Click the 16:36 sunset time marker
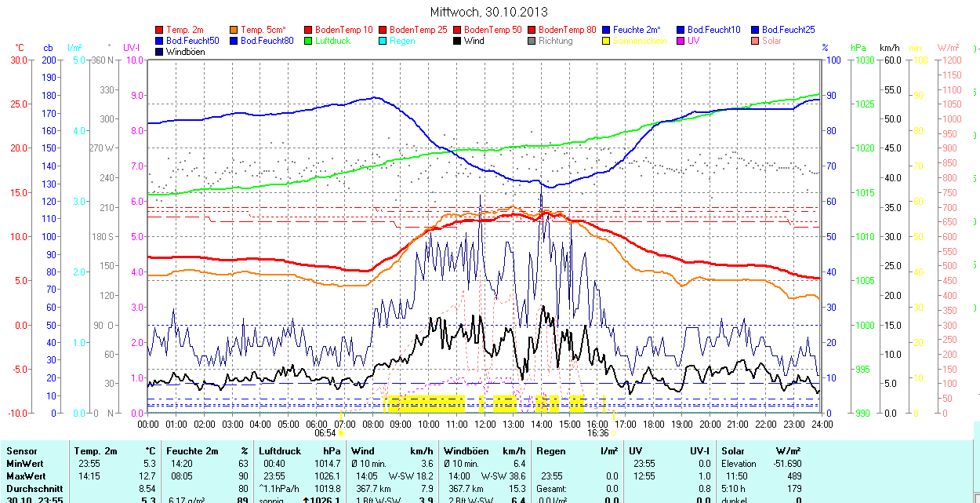Screen dimensions: 980x503 click(x=597, y=432)
